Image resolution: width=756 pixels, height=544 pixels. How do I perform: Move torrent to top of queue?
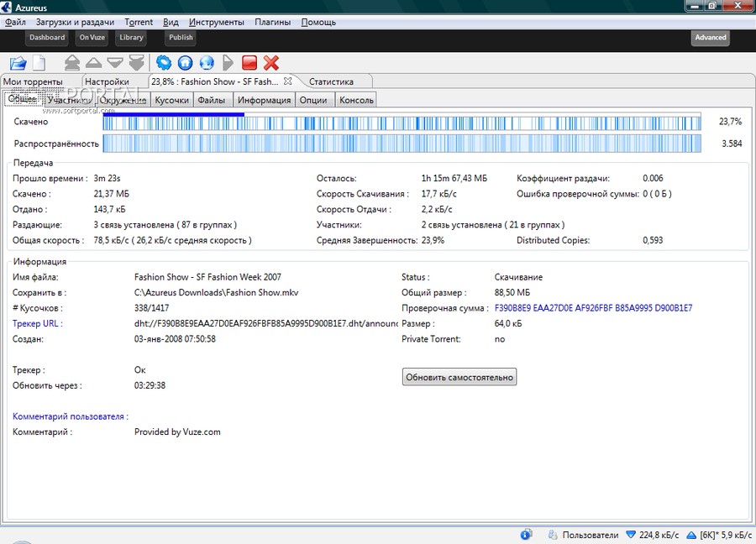[72, 63]
